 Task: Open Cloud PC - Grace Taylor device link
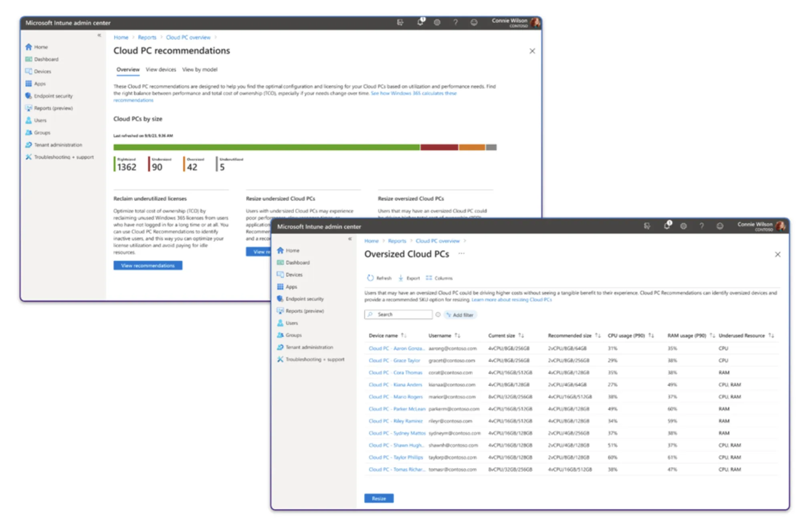(x=394, y=361)
